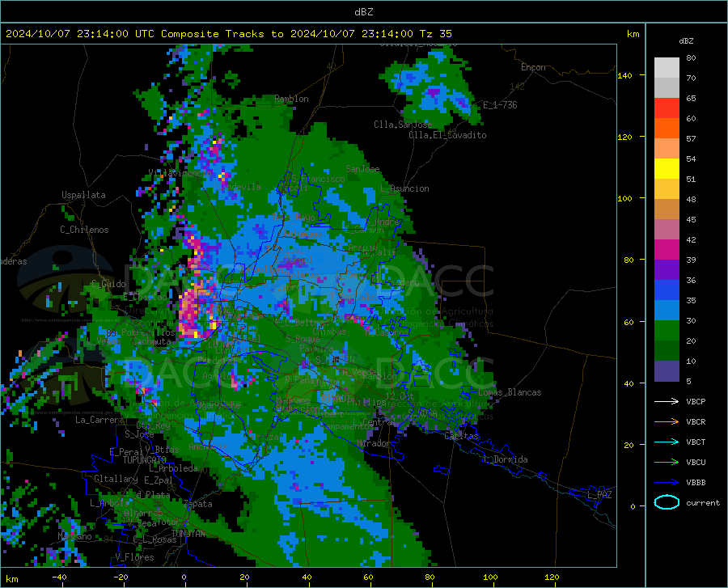Click the Phillips map label
The height and width of the screenshot is (588, 728).
[366, 401]
